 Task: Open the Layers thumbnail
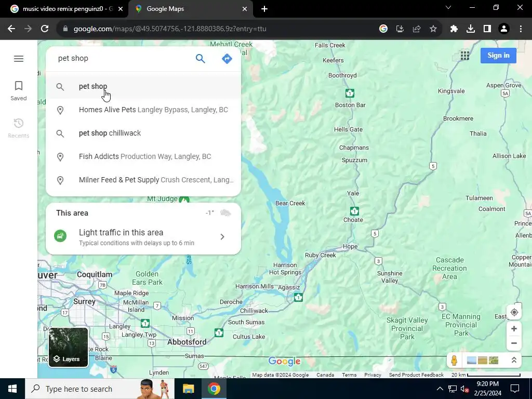68,347
